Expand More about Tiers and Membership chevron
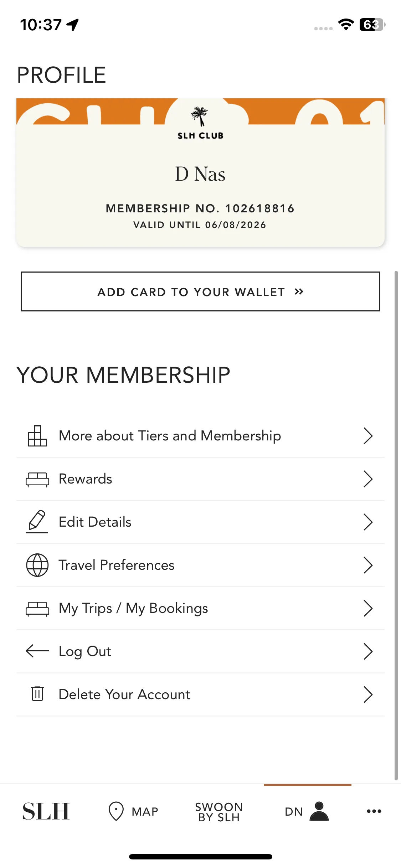401x868 pixels. [368, 436]
